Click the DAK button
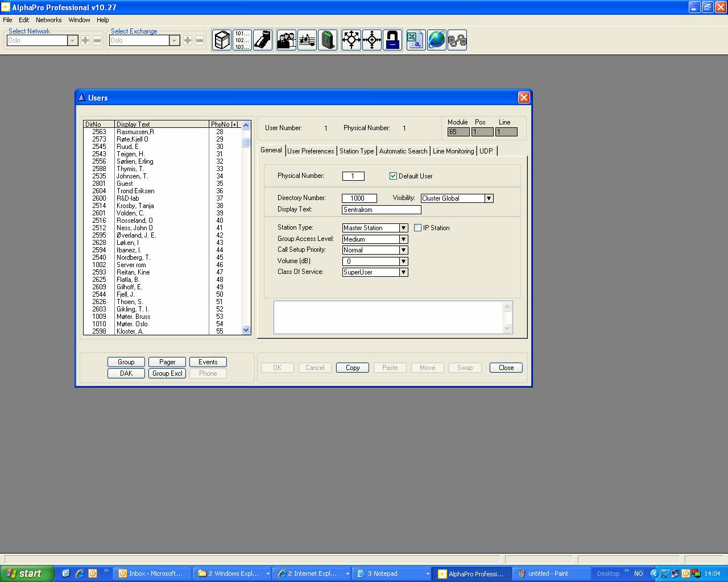 coord(126,373)
